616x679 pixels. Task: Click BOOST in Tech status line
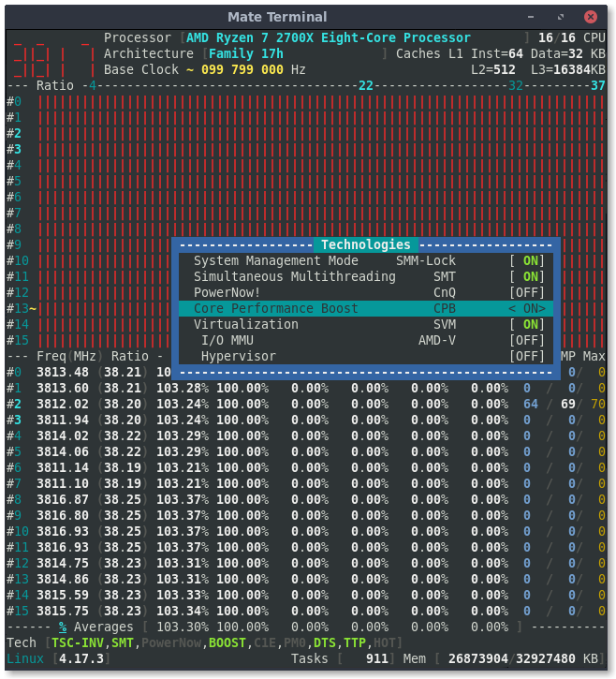(x=227, y=643)
